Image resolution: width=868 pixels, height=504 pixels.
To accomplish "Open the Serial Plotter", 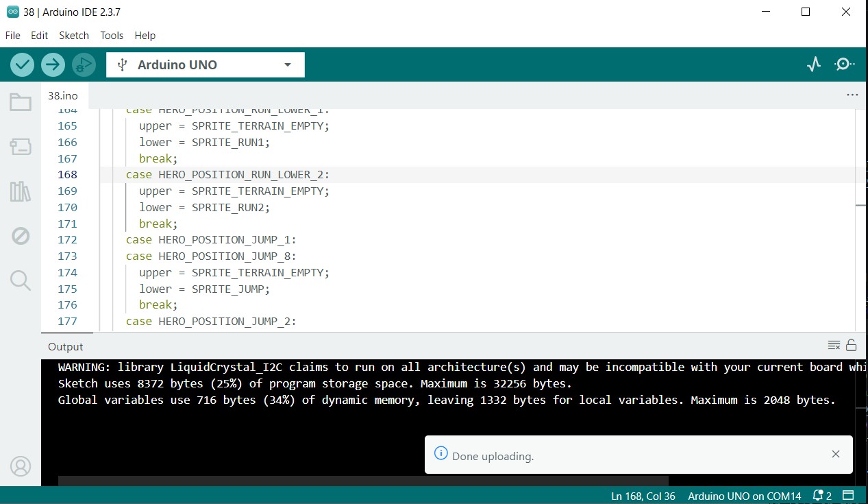I will click(814, 64).
